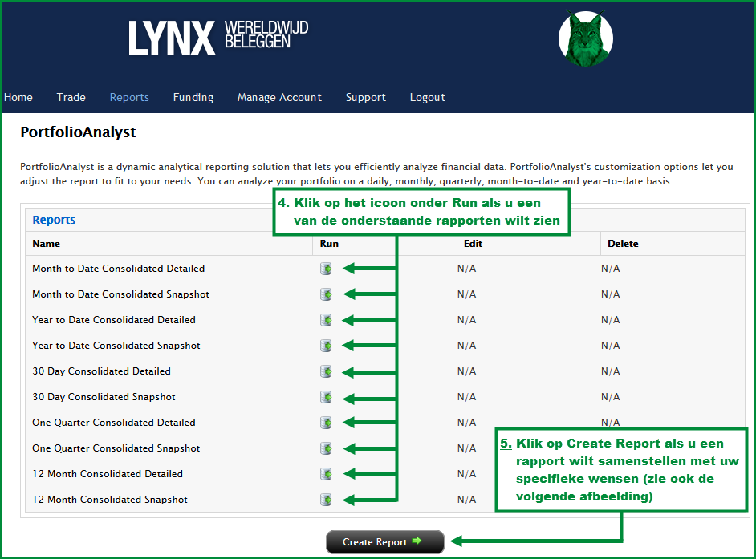Screen dimensions: 756x559
Task: Open the Support menu
Action: tap(365, 97)
